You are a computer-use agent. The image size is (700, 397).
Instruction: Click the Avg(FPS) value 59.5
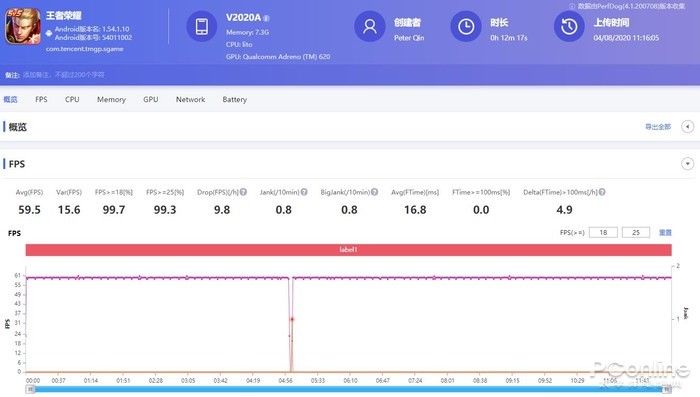pos(29,209)
